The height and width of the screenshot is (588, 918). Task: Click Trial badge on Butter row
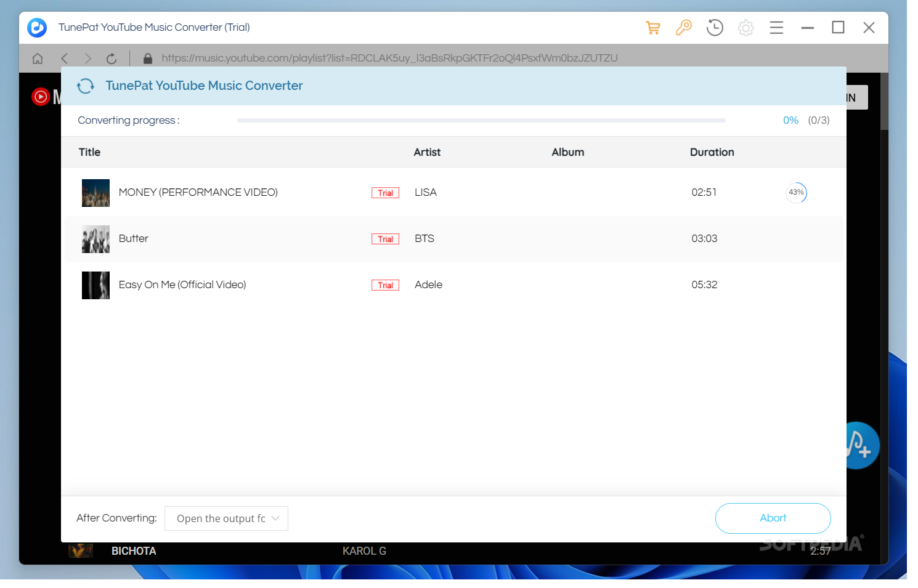385,239
